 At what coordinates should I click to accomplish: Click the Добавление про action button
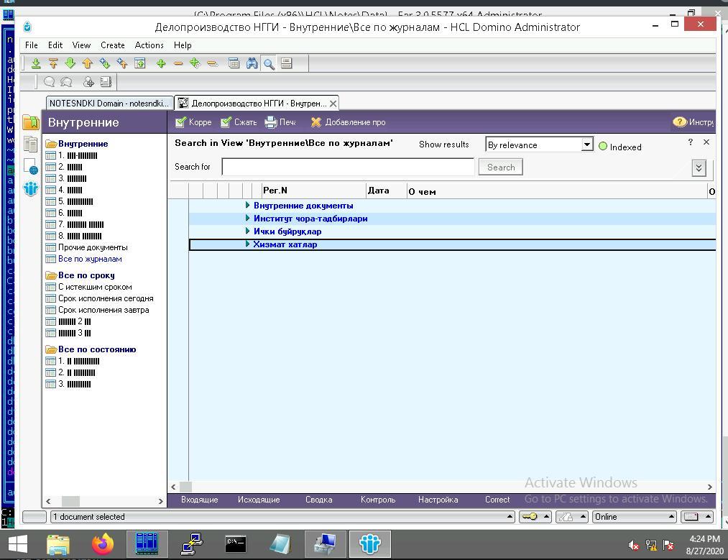(349, 122)
